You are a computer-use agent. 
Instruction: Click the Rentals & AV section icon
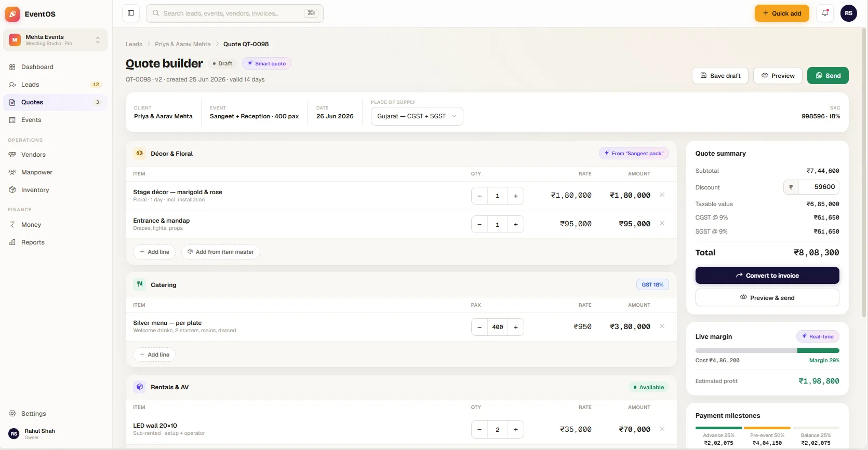[140, 387]
